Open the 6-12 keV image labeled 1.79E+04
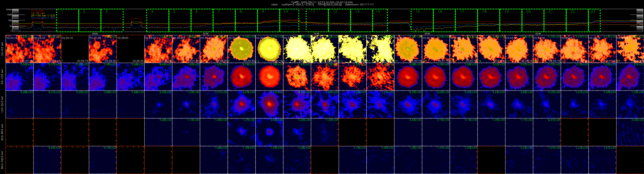Image resolution: width=644 pixels, height=174 pixels. click(269, 76)
